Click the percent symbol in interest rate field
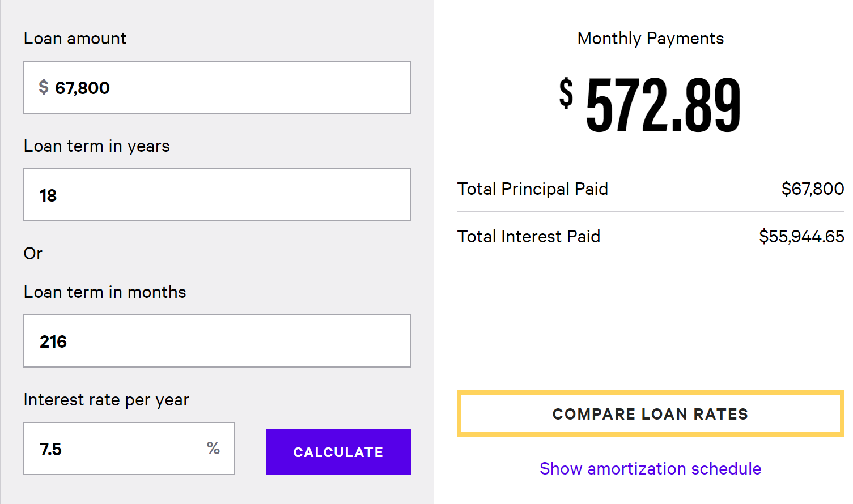This screenshot has height=504, width=853. [x=213, y=449]
